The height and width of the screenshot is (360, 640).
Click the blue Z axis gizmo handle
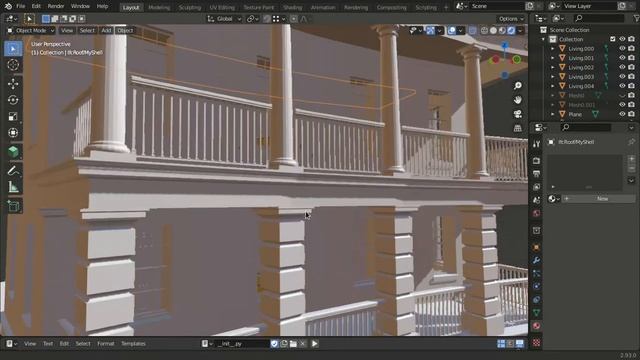pos(505,45)
